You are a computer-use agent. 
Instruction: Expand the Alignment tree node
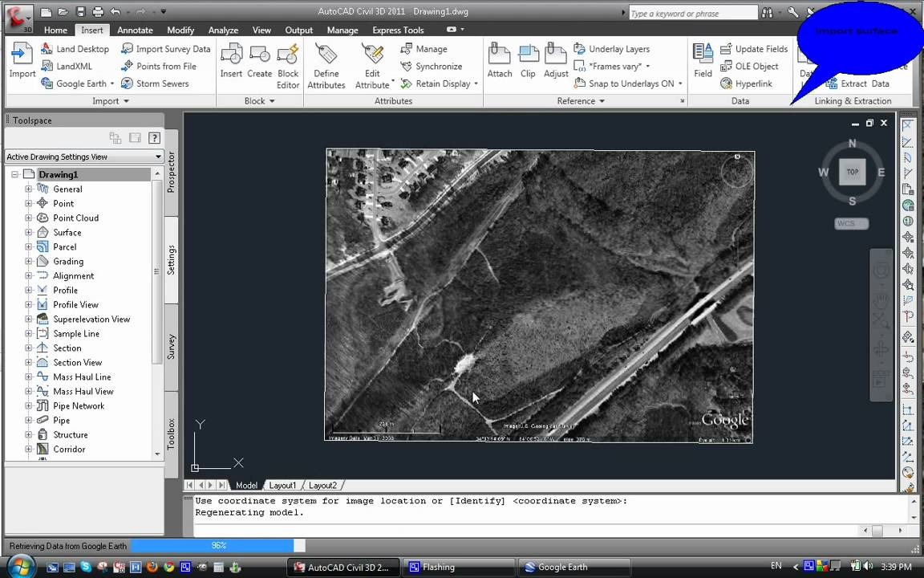[x=28, y=275]
